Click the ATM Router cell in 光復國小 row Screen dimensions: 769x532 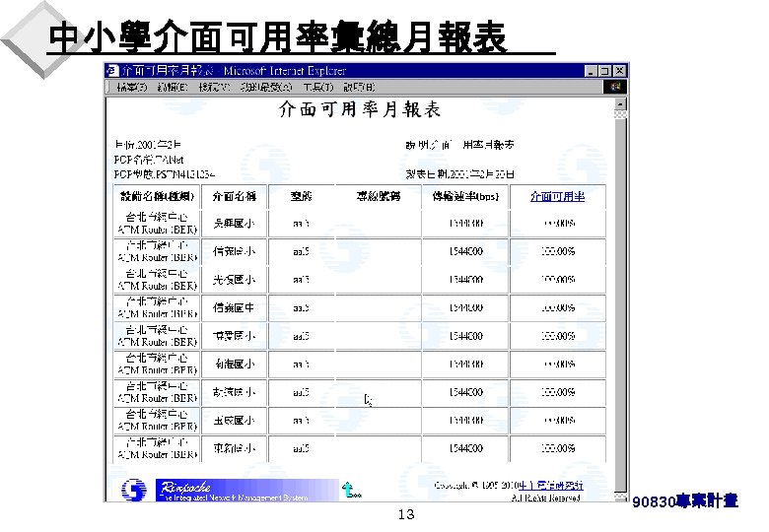[157, 280]
